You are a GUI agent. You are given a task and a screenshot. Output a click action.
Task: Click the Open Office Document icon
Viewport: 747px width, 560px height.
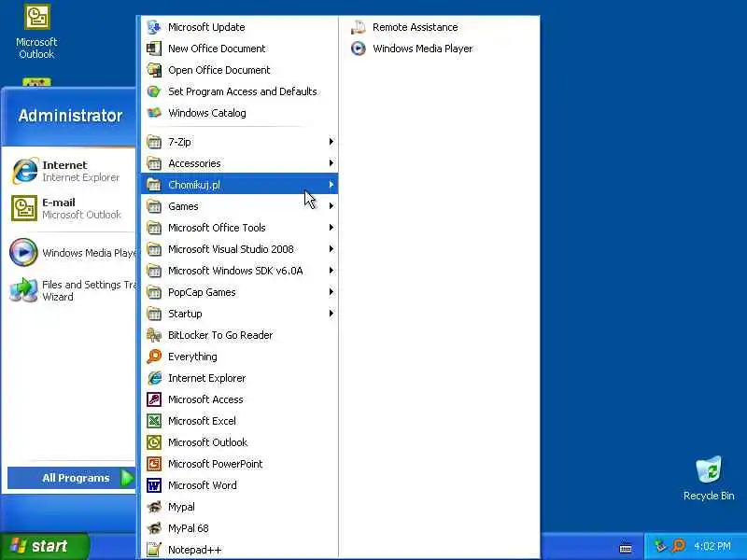point(154,70)
